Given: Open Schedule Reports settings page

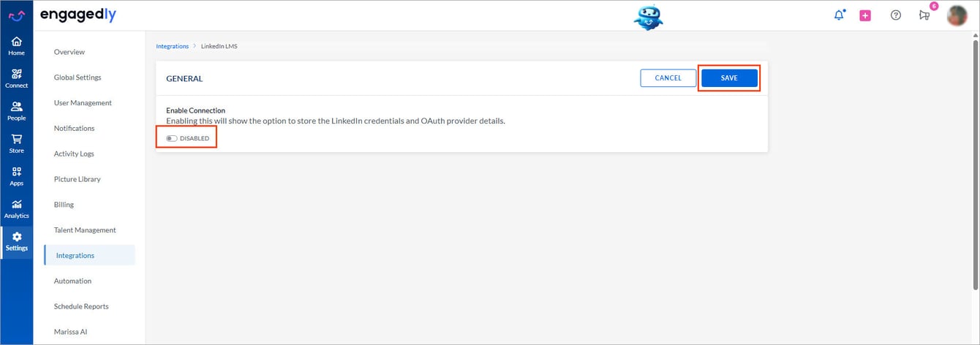Looking at the screenshot, I should click(81, 306).
